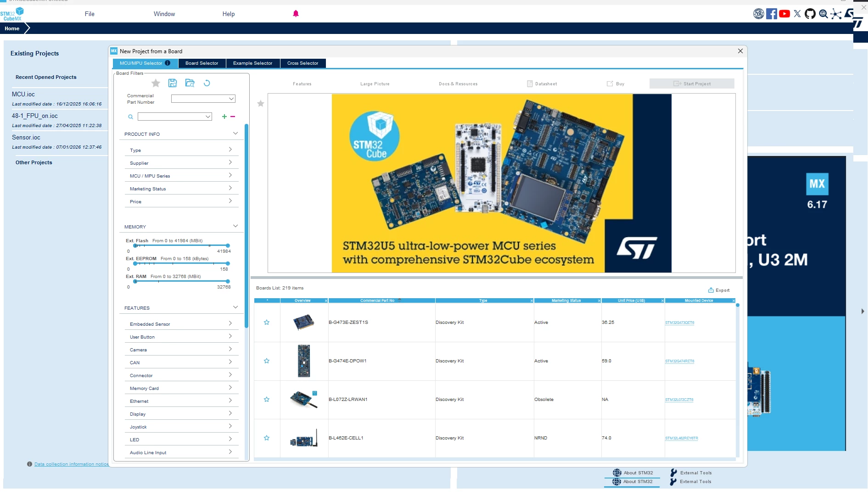
Task: Click the info icon beside data collection notice
Action: coord(29,464)
